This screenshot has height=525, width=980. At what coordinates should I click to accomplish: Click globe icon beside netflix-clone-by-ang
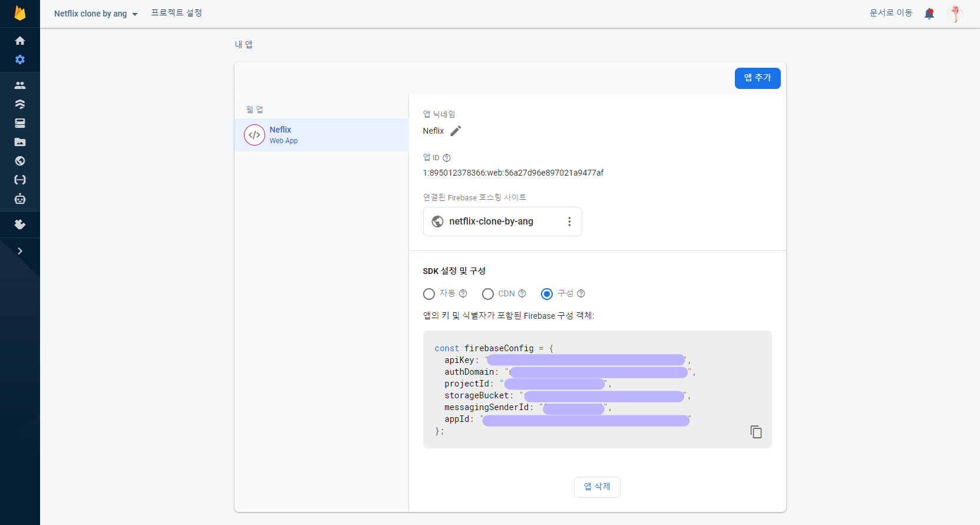point(437,222)
